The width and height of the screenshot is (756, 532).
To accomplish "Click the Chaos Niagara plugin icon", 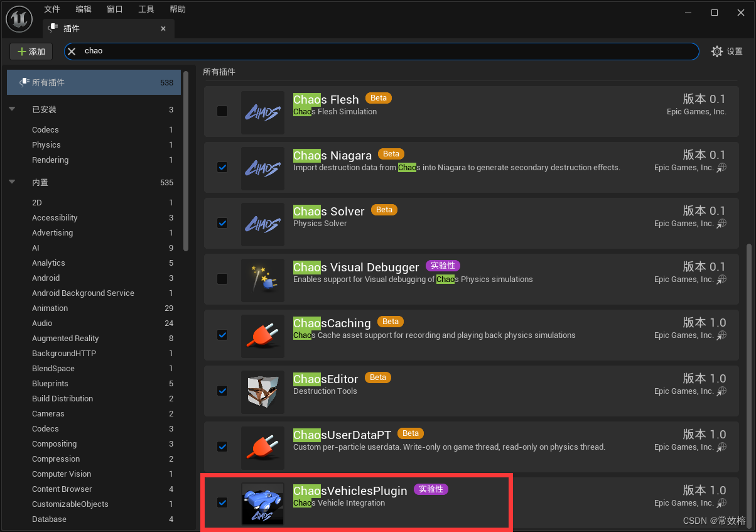I will point(262,169).
